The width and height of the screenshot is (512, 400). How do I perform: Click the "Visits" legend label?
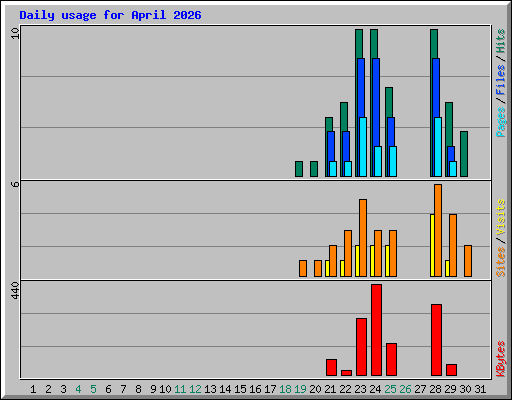[501, 217]
